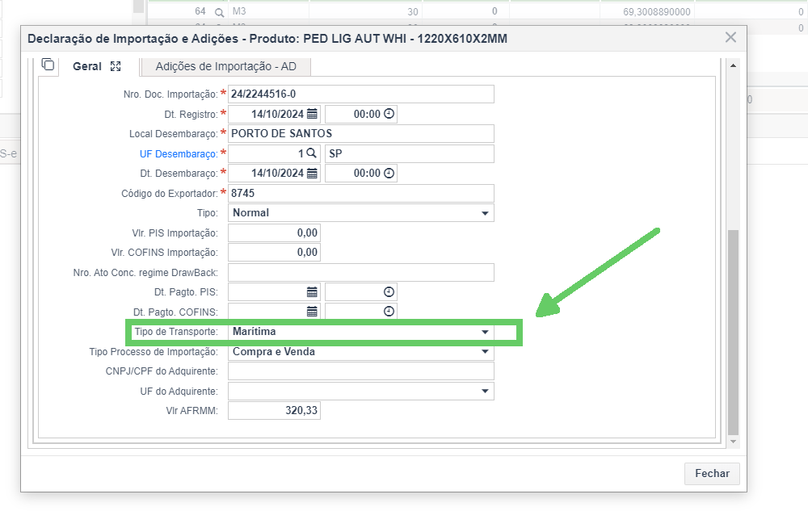Click the Vlr AFRMM value field
Screen dimensions: 808x532
pos(274,410)
